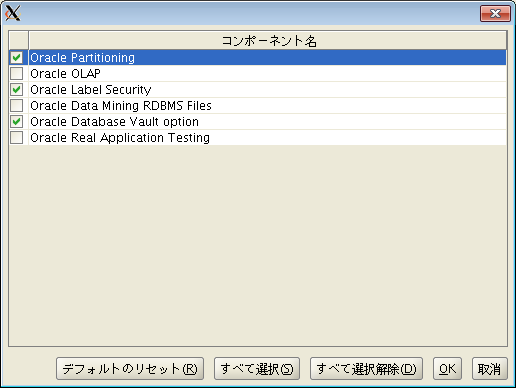Uncheck the Oracle Partitioning checkbox

tap(16, 58)
